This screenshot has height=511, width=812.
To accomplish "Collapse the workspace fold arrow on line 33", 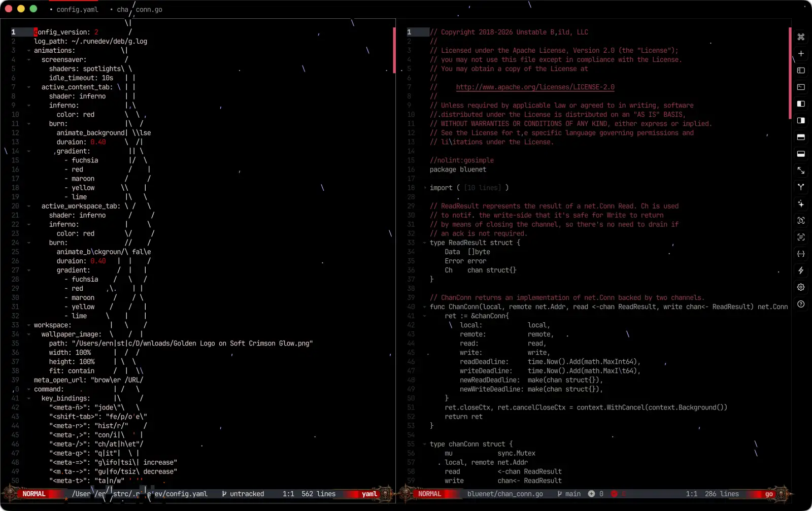I will (x=29, y=325).
